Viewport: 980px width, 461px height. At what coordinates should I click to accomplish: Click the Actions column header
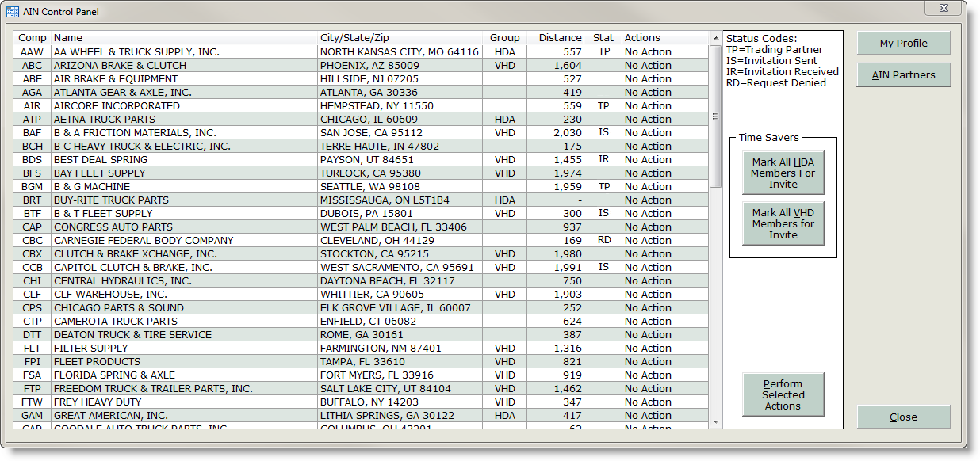pyautogui.click(x=664, y=38)
